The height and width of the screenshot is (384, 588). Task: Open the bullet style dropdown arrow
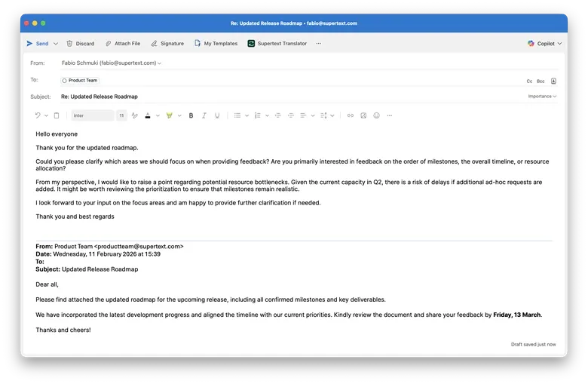coord(247,115)
